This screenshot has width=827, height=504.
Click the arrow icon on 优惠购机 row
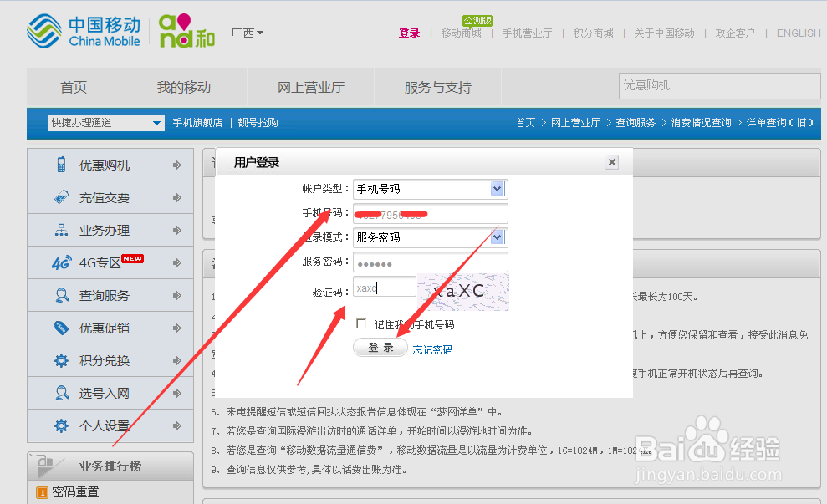[x=176, y=165]
